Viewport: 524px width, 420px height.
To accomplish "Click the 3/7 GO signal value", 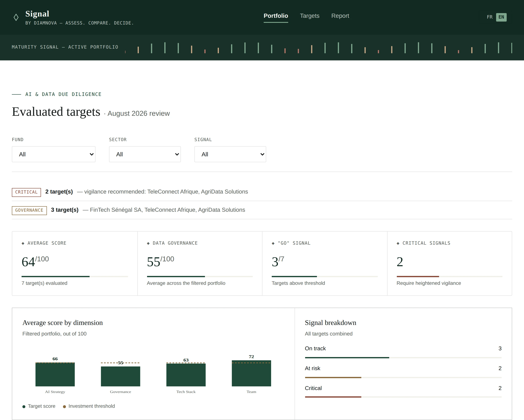I will tap(278, 261).
